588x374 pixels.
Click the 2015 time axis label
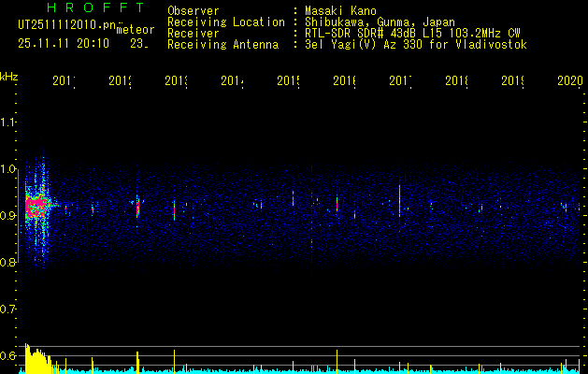click(288, 80)
